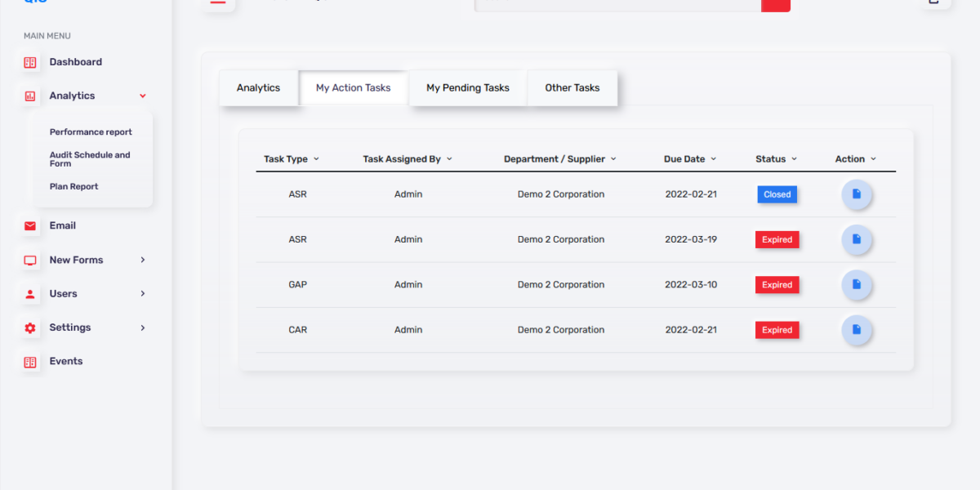The image size is (980, 490).
Task: Click the red Expired status badge for GAP
Action: pos(777,285)
